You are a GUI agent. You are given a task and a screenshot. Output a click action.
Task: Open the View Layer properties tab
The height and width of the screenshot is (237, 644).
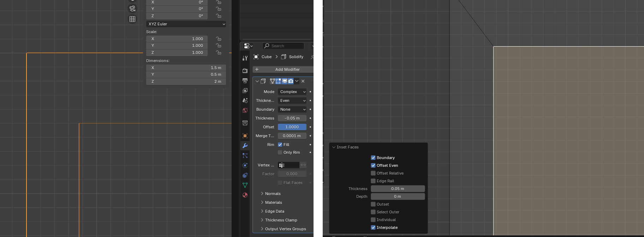pyautogui.click(x=245, y=91)
